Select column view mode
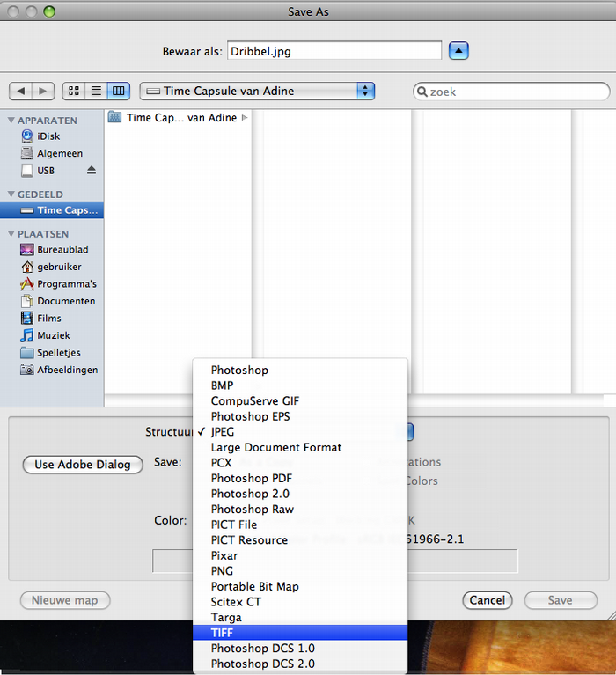 (x=119, y=91)
